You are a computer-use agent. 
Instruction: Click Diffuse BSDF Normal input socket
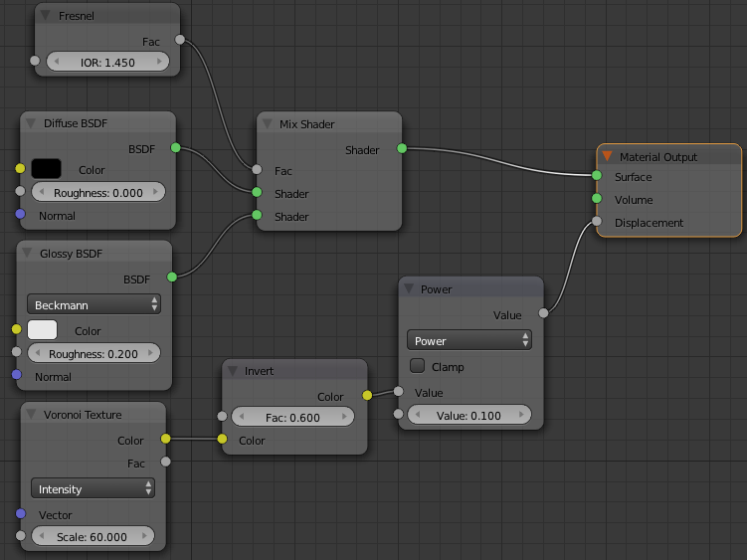pos(20,214)
